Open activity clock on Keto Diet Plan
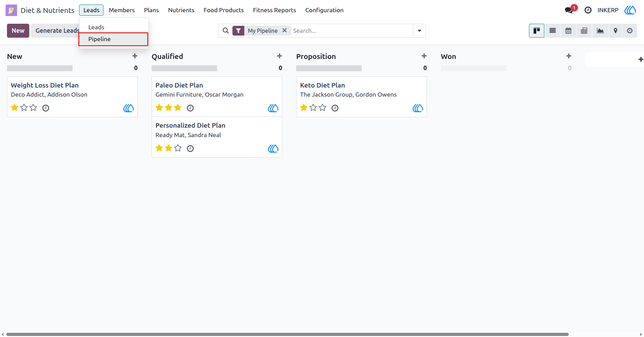Screen dimensions: 644x337 (x=335, y=108)
